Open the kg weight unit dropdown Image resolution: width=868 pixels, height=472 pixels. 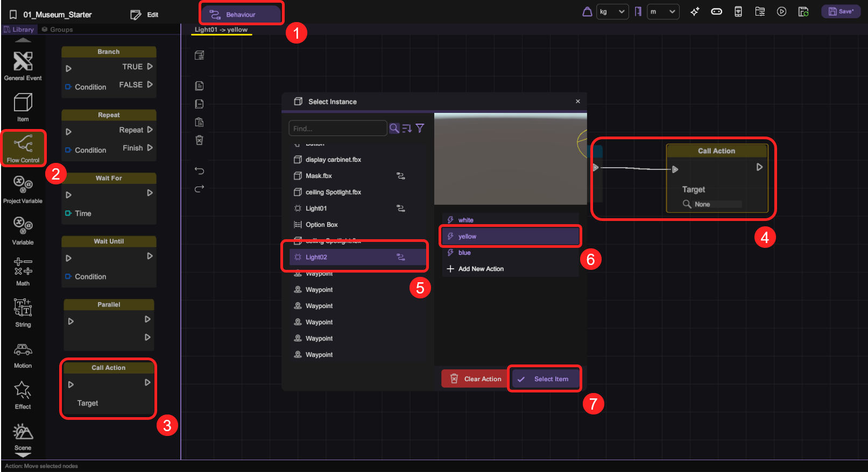(612, 12)
